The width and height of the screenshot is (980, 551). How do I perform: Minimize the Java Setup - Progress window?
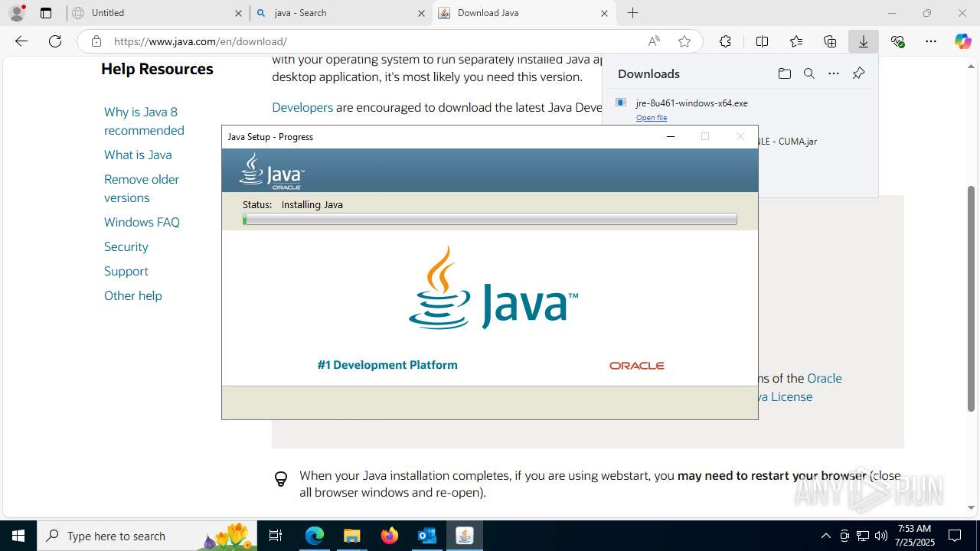[671, 136]
